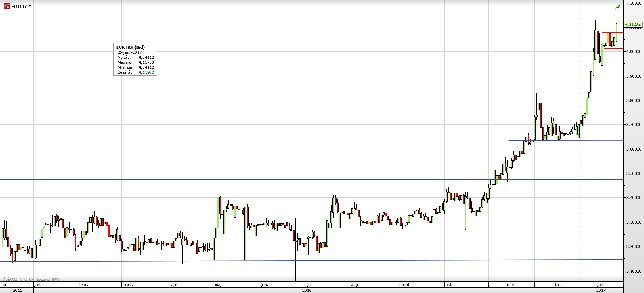This screenshot has height=293, width=644.
Task: Click the 3,90000 price axis label
Action: pos(634,76)
